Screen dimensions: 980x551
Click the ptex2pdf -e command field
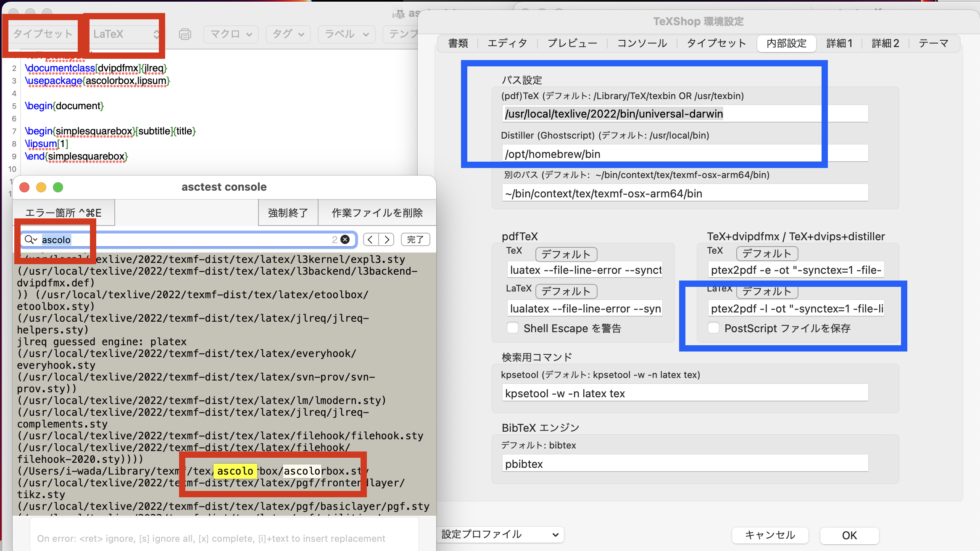point(796,270)
